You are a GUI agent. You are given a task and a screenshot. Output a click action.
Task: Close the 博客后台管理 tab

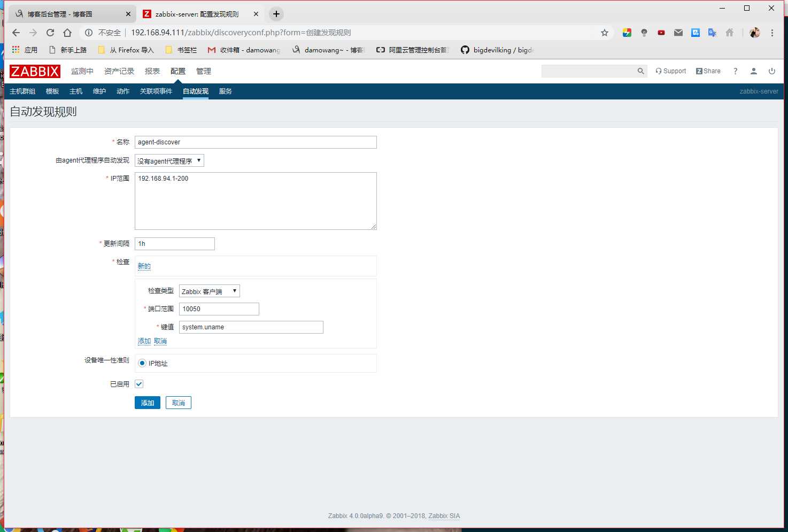point(128,14)
